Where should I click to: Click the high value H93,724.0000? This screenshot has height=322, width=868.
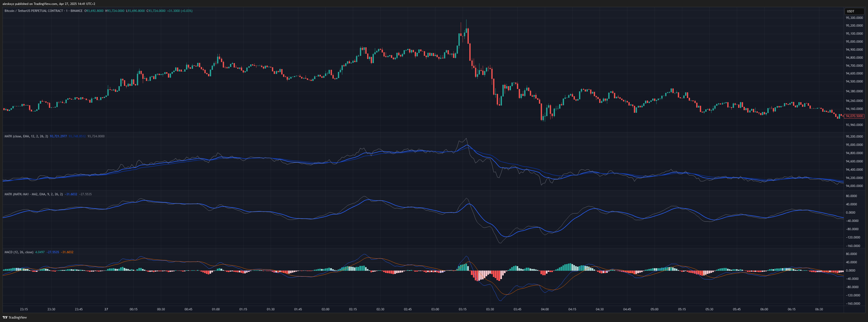[115, 11]
